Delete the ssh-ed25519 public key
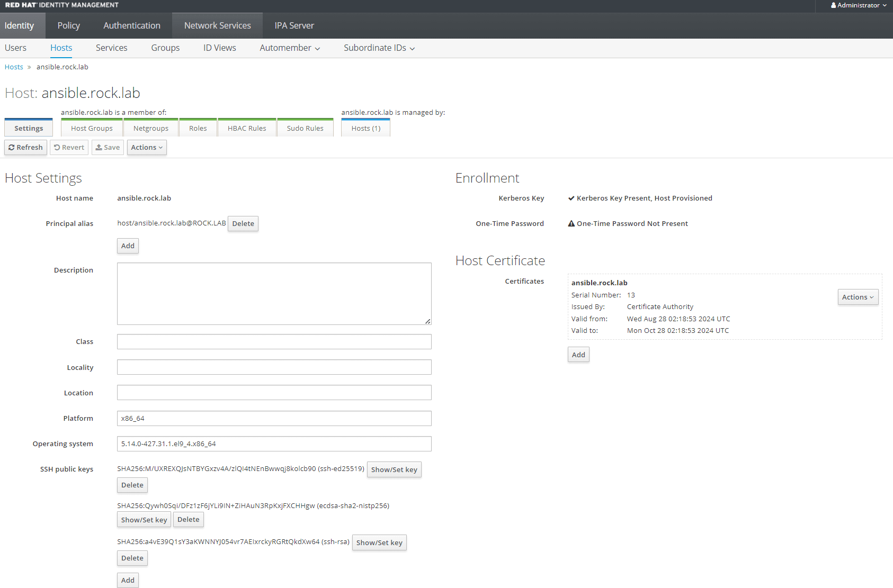Viewport: 893px width, 588px height. 132,485
